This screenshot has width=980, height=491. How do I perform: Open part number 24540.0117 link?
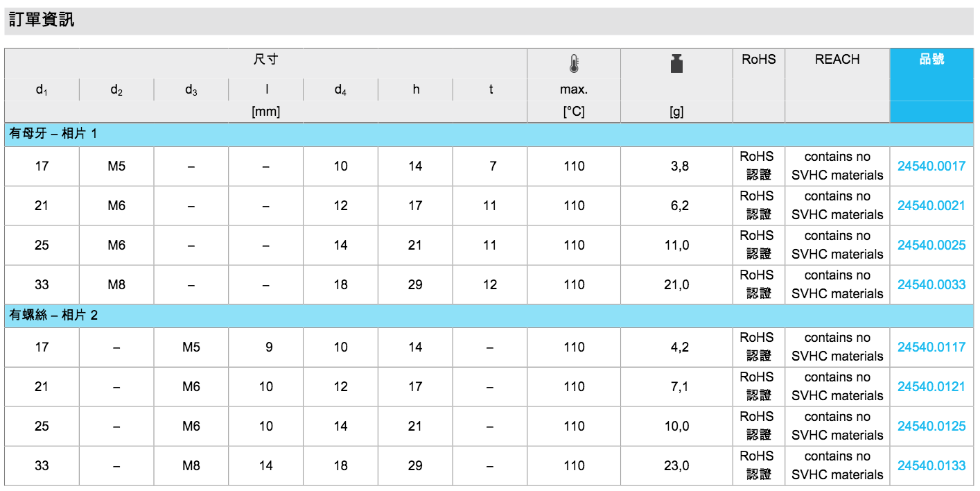[x=931, y=347]
